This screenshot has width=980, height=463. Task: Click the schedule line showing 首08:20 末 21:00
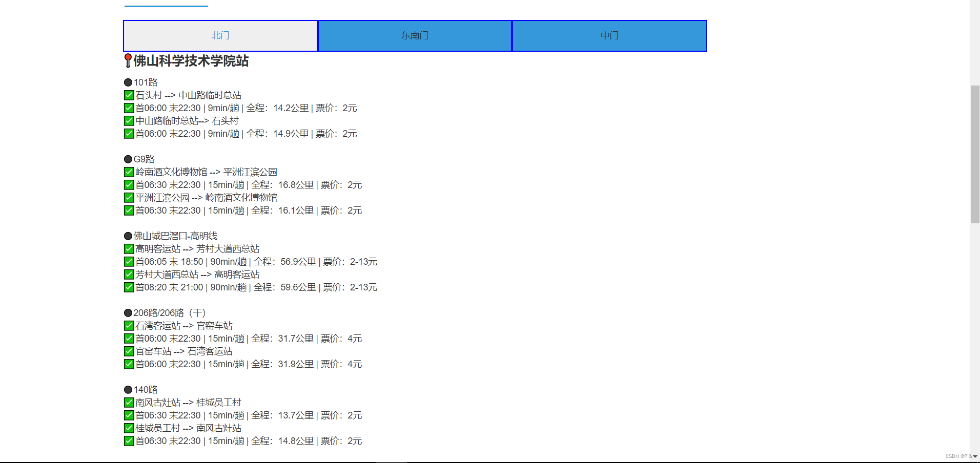256,287
